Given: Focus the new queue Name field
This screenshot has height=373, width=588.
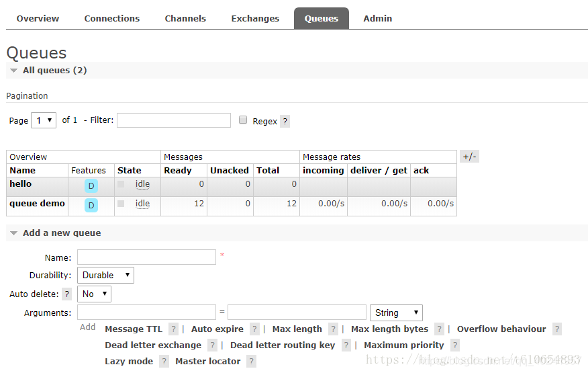Looking at the screenshot, I should [146, 257].
